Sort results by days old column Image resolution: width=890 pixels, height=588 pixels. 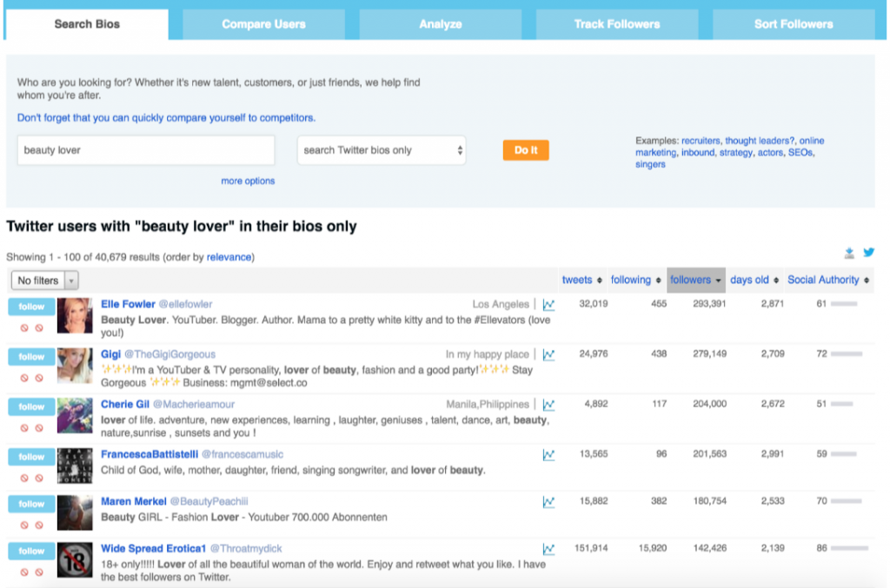[x=754, y=280]
